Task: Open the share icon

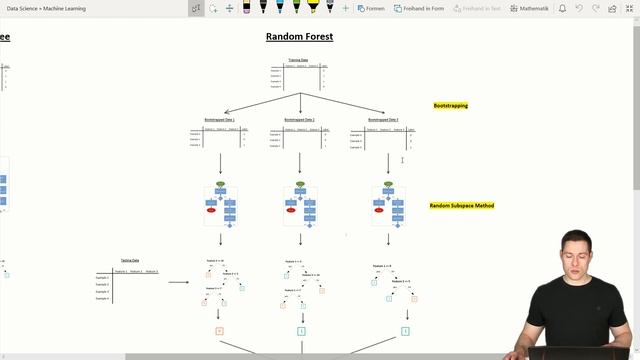Action: coord(612,9)
